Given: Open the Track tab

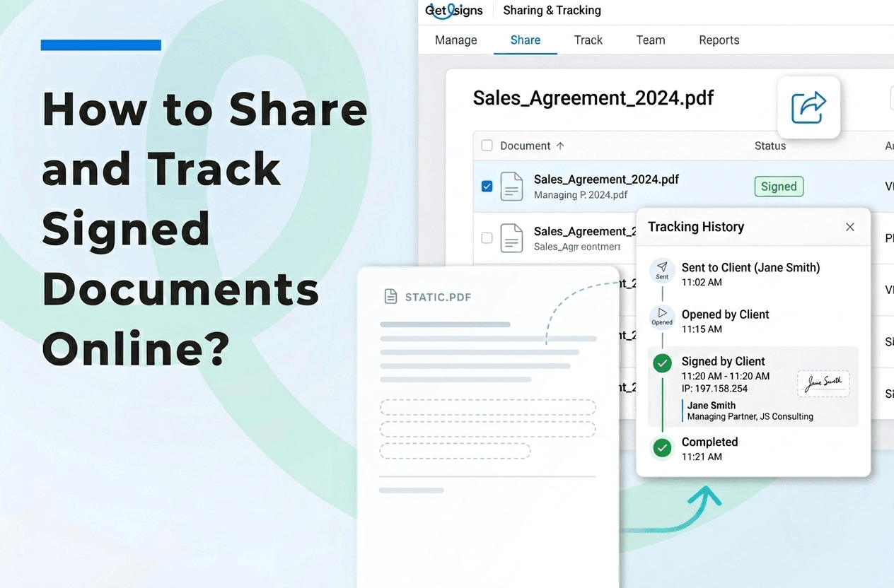Looking at the screenshot, I should click(588, 40).
